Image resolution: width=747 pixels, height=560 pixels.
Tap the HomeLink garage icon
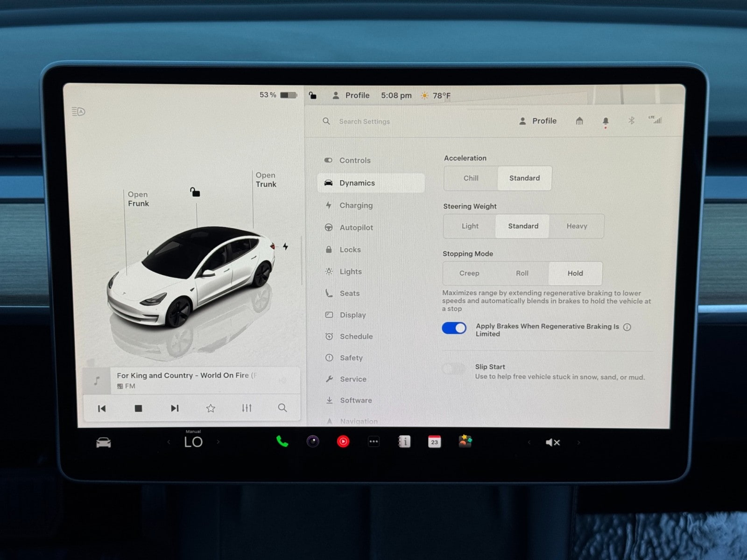(x=579, y=121)
